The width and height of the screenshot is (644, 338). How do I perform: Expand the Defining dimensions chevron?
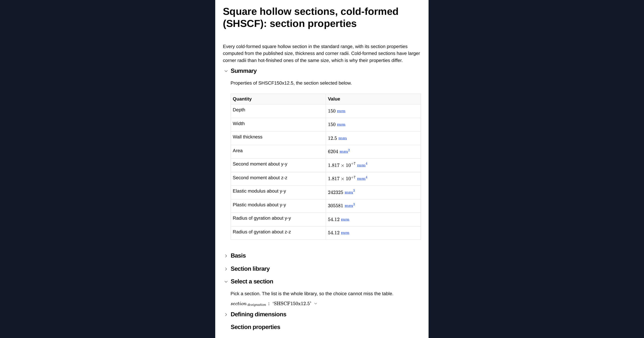226,314
